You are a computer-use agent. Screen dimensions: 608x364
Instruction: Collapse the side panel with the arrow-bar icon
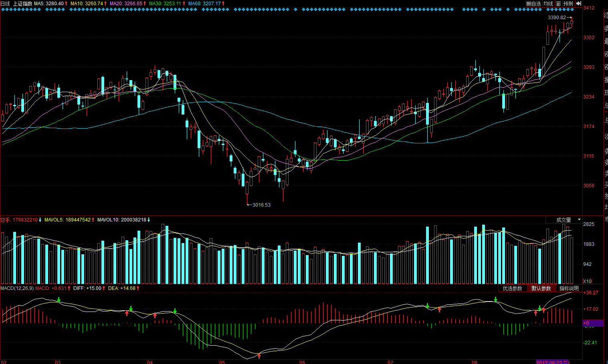pyautogui.click(x=579, y=4)
